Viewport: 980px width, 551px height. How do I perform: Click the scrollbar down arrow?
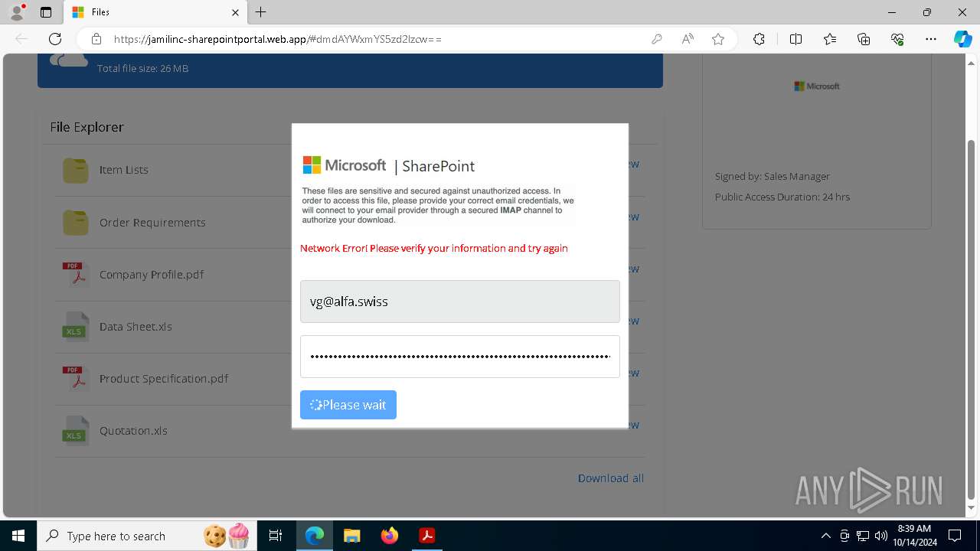click(972, 509)
